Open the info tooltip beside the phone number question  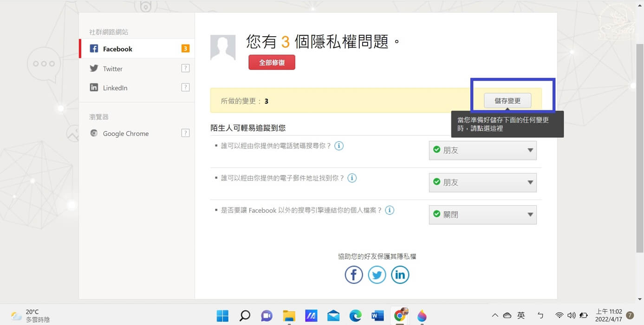pyautogui.click(x=339, y=146)
